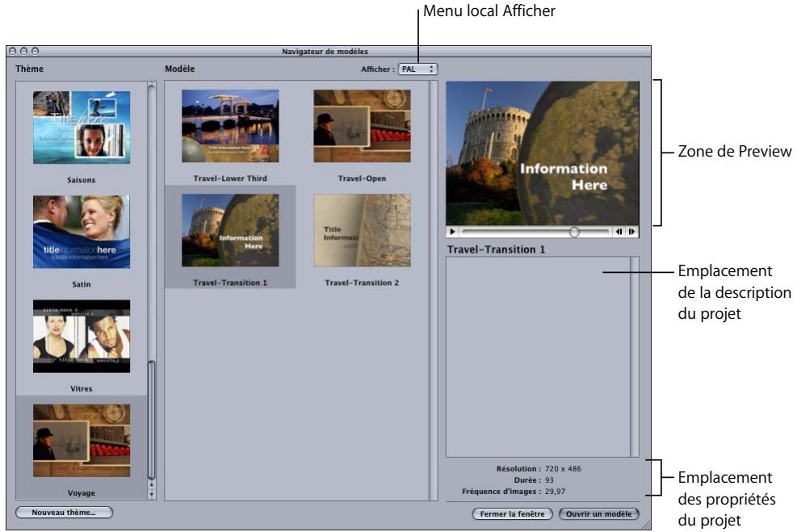The image size is (797, 532).
Task: Click the Durée 93 value
Action: point(549,480)
